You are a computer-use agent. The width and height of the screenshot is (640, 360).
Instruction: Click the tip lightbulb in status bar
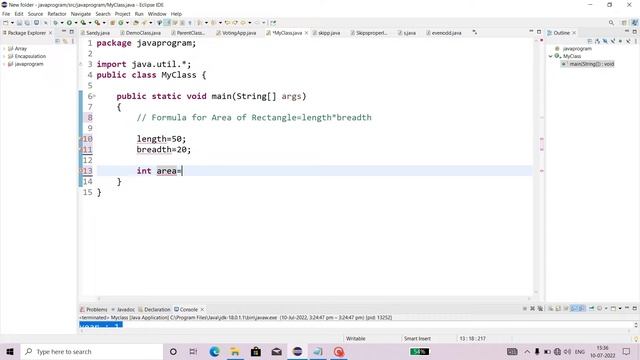point(636,339)
